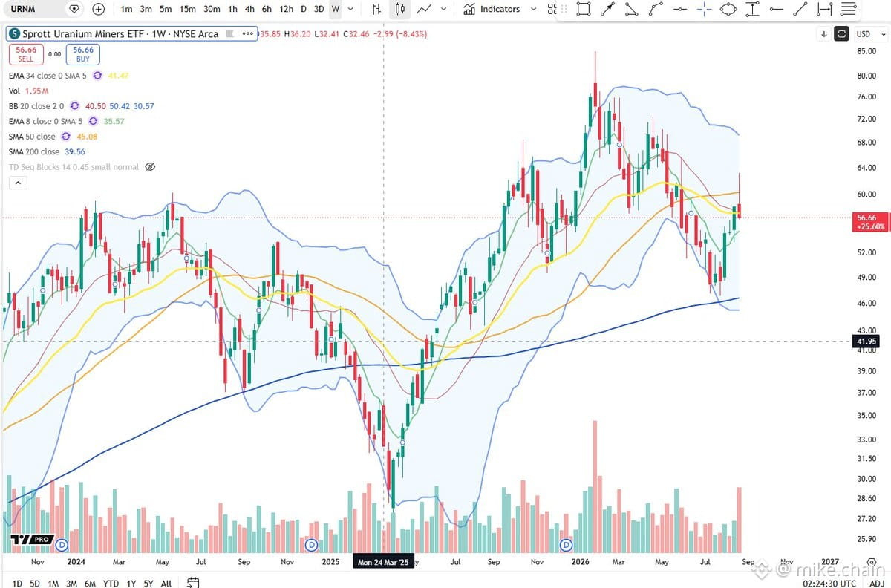Select the bars chart style icon
The width and height of the screenshot is (891, 588).
(376, 9)
